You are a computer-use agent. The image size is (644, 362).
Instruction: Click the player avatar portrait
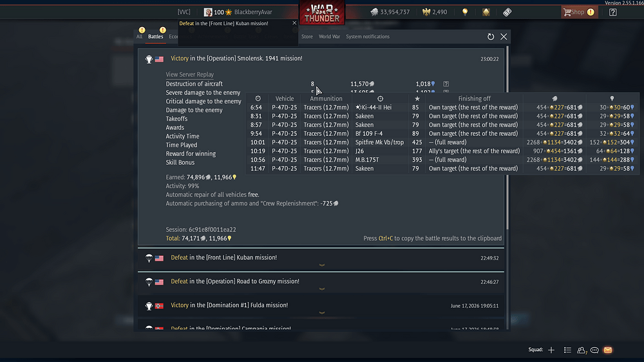[x=208, y=12]
